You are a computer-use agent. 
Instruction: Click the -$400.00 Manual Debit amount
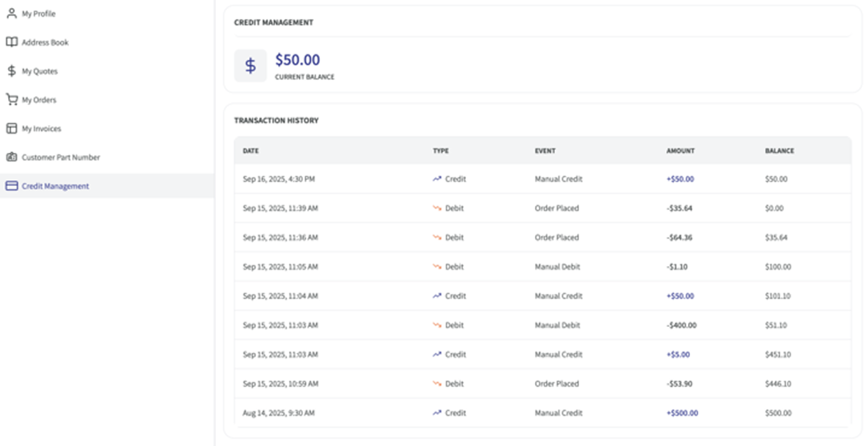point(681,325)
